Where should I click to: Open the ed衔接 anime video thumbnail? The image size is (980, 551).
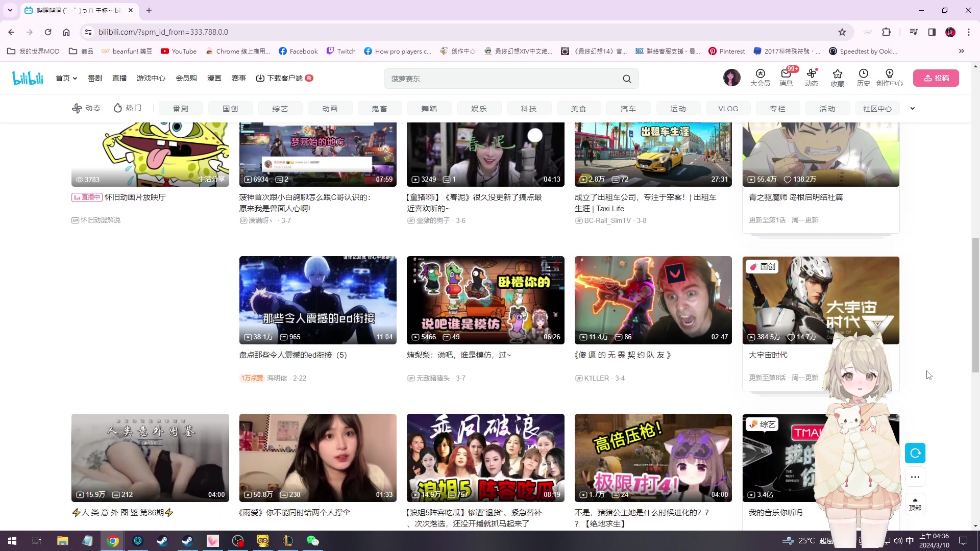pyautogui.click(x=318, y=300)
